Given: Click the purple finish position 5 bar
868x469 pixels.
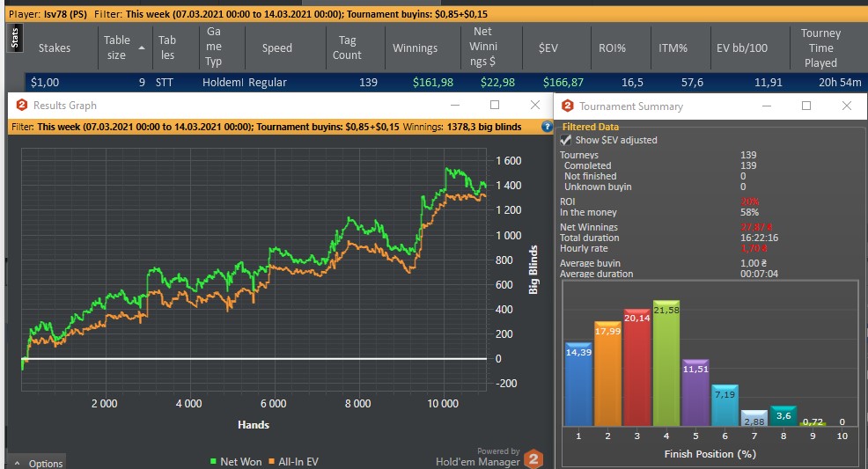Looking at the screenshot, I should pos(695,392).
